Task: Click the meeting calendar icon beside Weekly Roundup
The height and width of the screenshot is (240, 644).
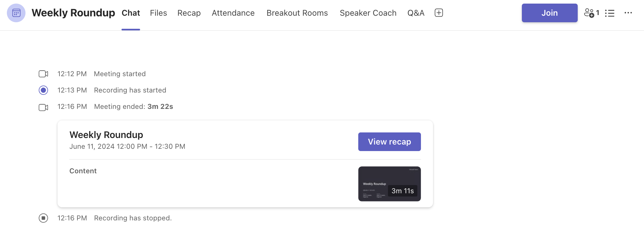Action: 16,13
